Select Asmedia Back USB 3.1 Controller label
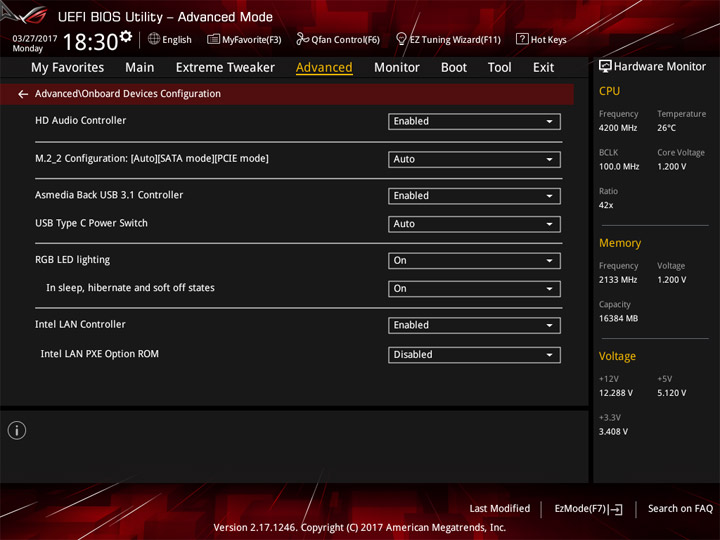Viewport: 720px width, 540px height. [109, 195]
